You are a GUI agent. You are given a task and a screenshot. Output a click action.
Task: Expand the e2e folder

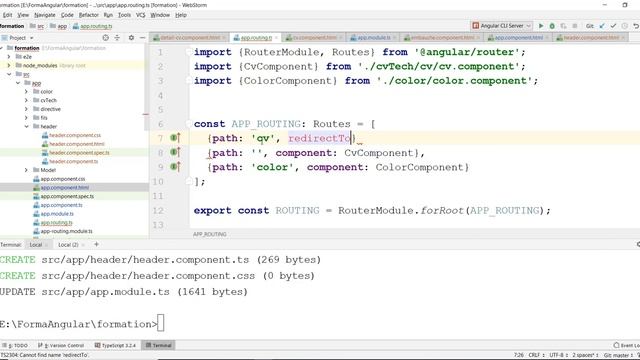[9, 57]
